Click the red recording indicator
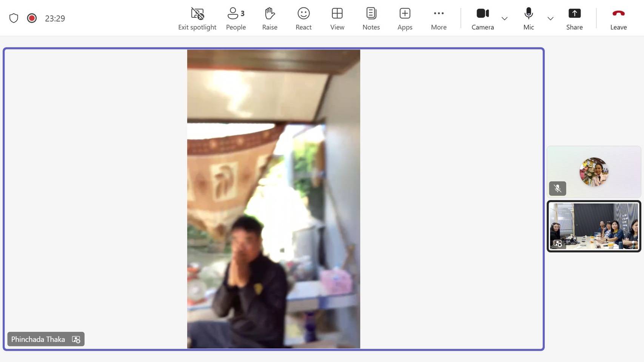The height and width of the screenshot is (362, 644). pos(32,18)
